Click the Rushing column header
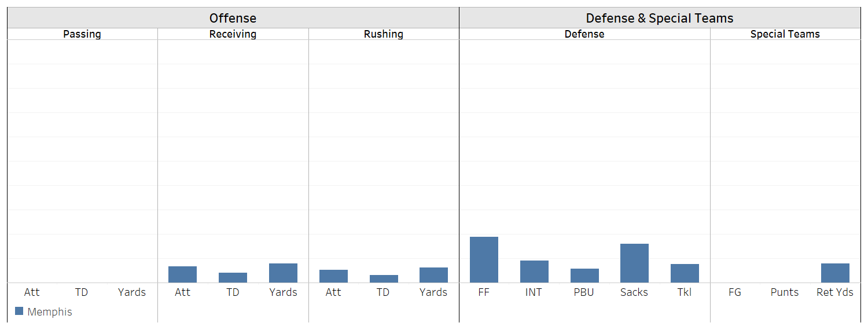868x330 pixels. [384, 34]
